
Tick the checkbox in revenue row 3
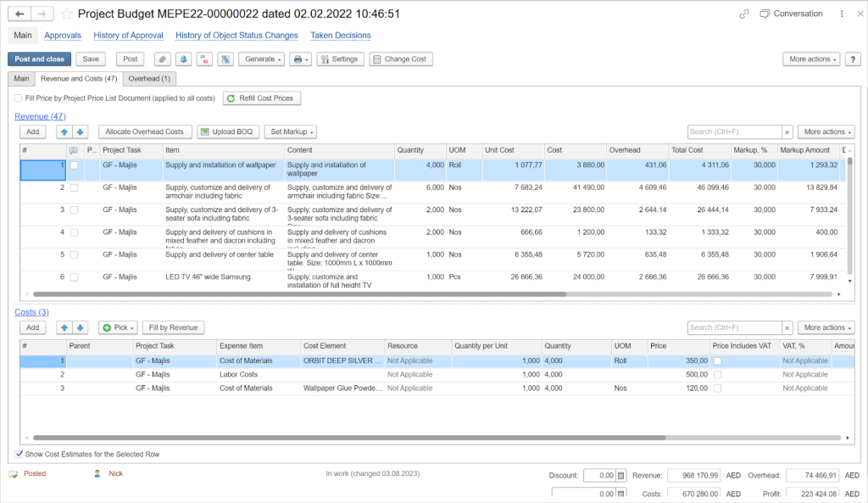tap(75, 210)
